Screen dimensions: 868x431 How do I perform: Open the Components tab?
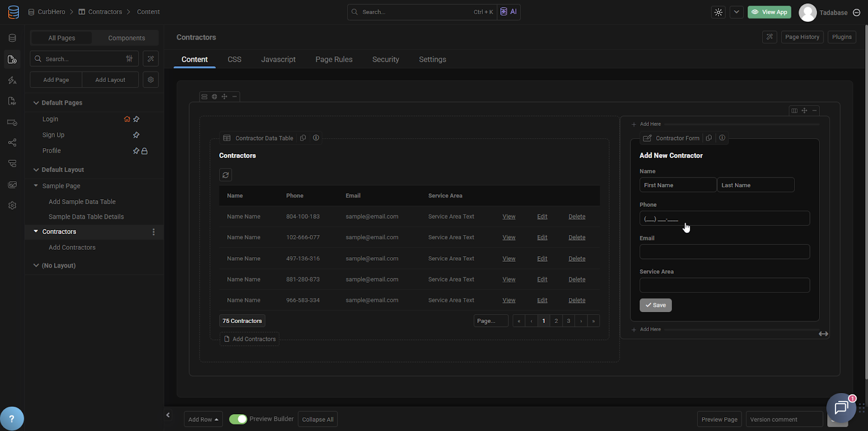point(126,38)
